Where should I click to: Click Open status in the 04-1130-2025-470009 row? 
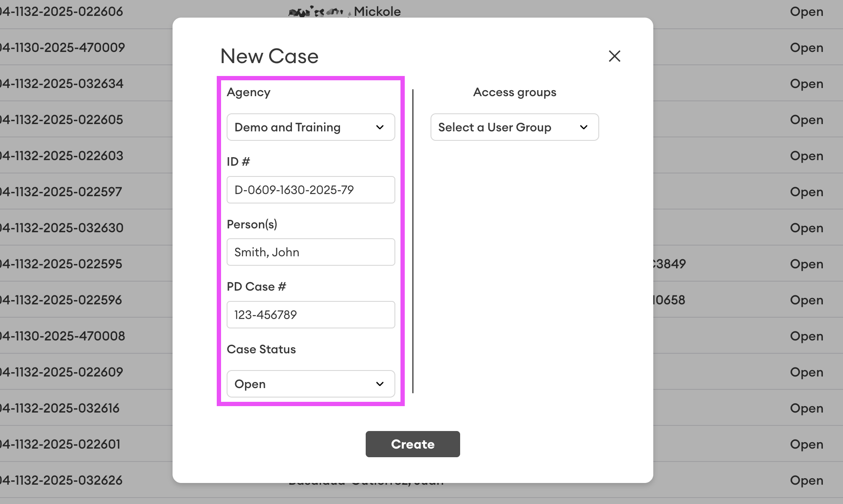807,48
